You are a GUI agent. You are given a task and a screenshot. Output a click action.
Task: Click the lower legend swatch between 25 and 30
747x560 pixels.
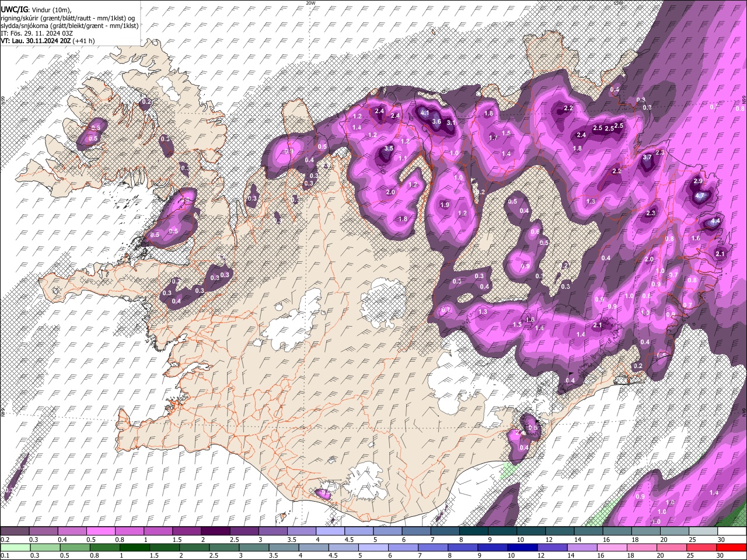coord(701,547)
